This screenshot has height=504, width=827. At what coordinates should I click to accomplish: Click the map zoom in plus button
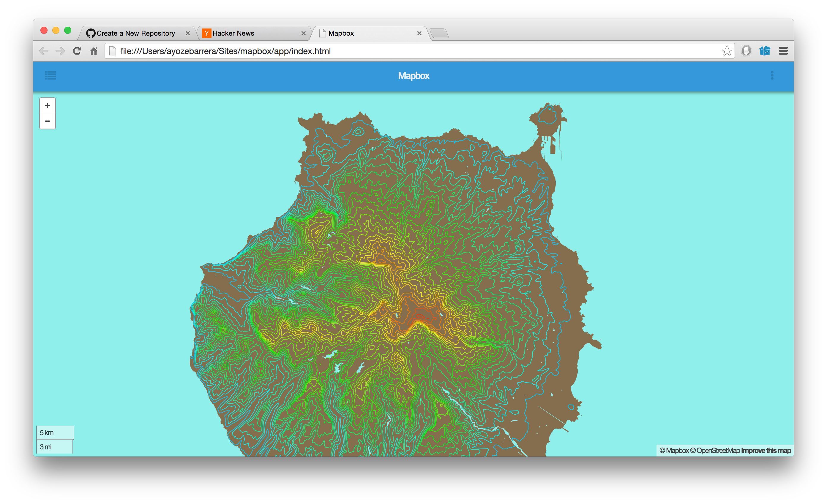[x=47, y=106]
